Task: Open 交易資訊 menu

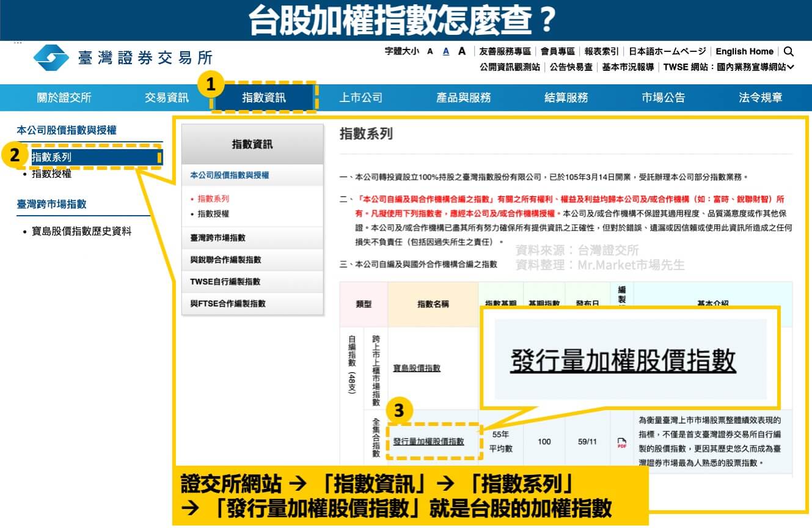Action: [166, 98]
